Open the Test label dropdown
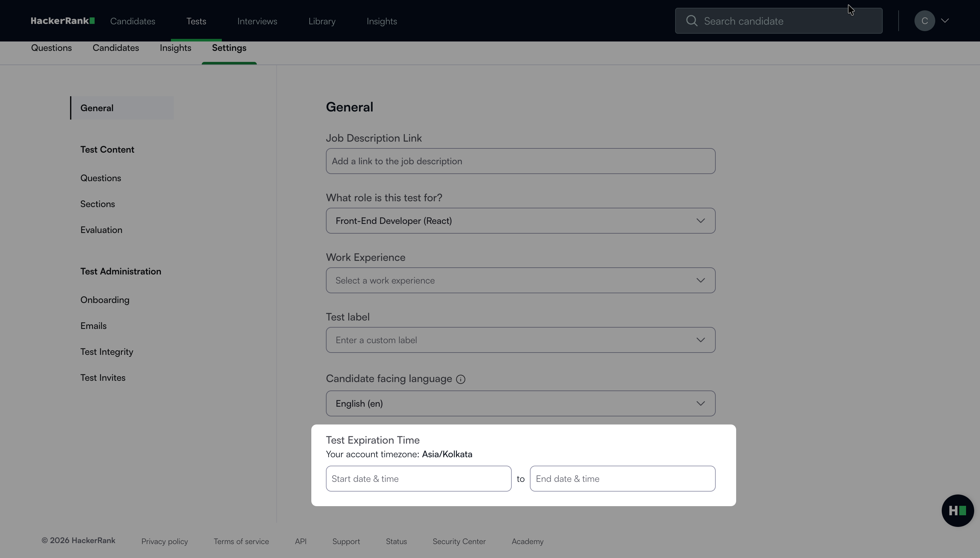Image resolution: width=980 pixels, height=558 pixels. [520, 340]
